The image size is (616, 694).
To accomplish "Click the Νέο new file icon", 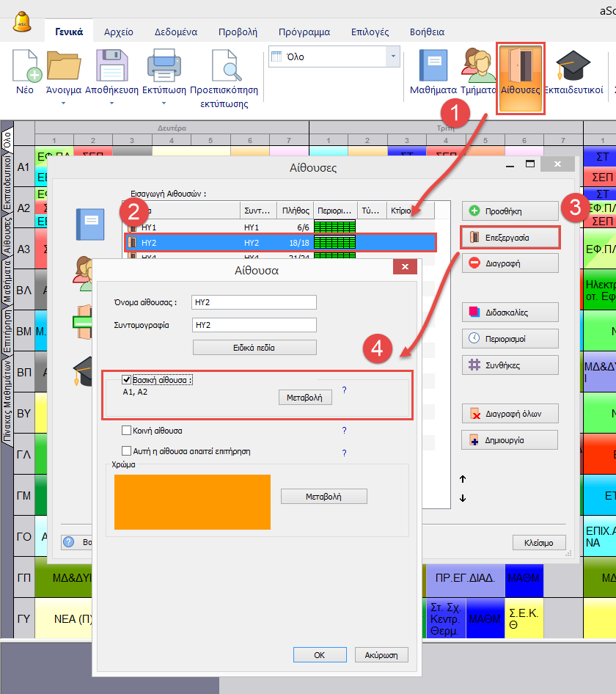I will click(25, 66).
